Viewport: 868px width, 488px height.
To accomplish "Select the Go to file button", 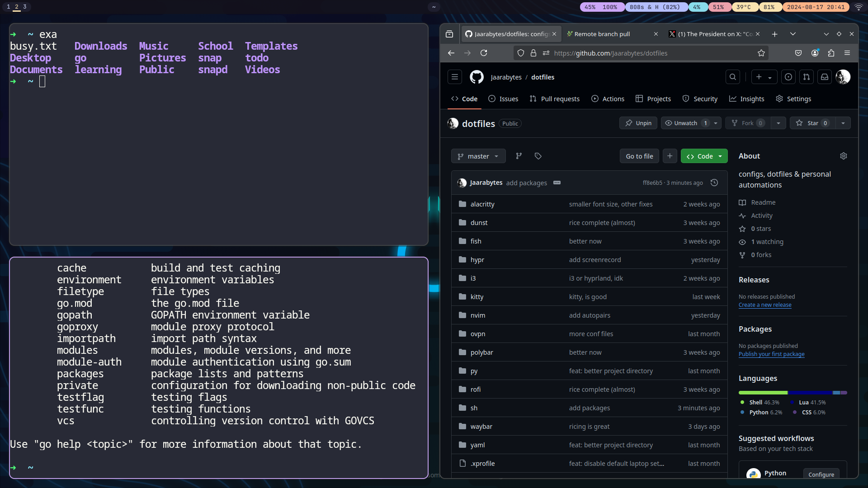I will click(x=639, y=156).
